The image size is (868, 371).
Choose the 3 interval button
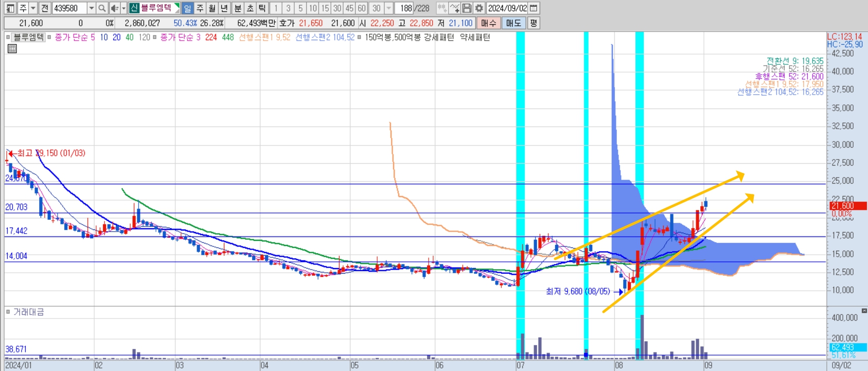[288, 8]
